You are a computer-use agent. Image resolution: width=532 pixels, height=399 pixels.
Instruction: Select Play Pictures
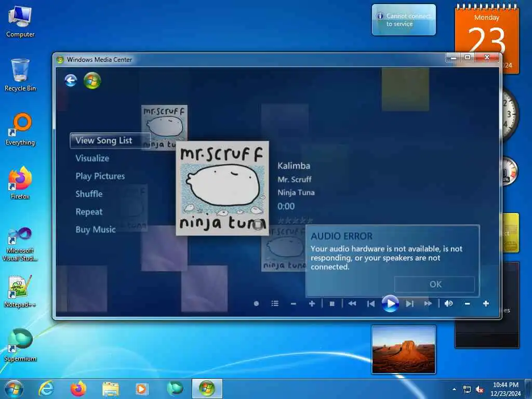(x=100, y=176)
